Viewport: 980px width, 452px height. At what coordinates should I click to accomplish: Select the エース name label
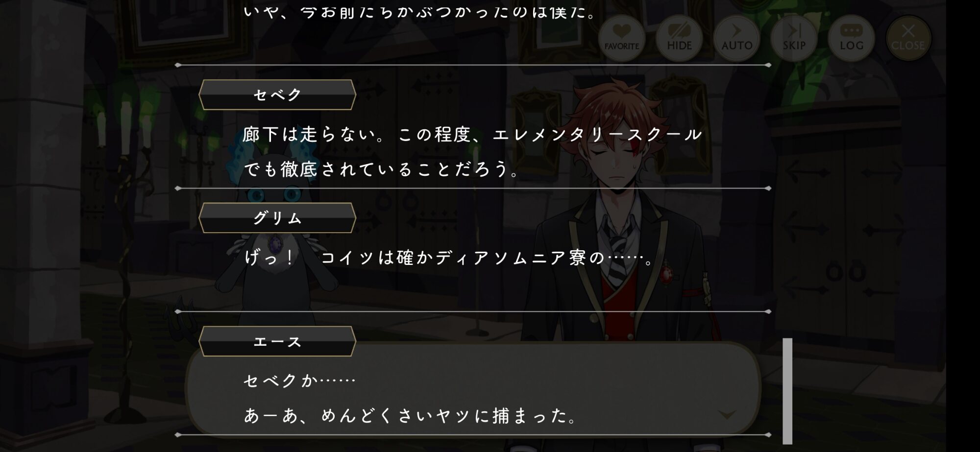(x=277, y=341)
